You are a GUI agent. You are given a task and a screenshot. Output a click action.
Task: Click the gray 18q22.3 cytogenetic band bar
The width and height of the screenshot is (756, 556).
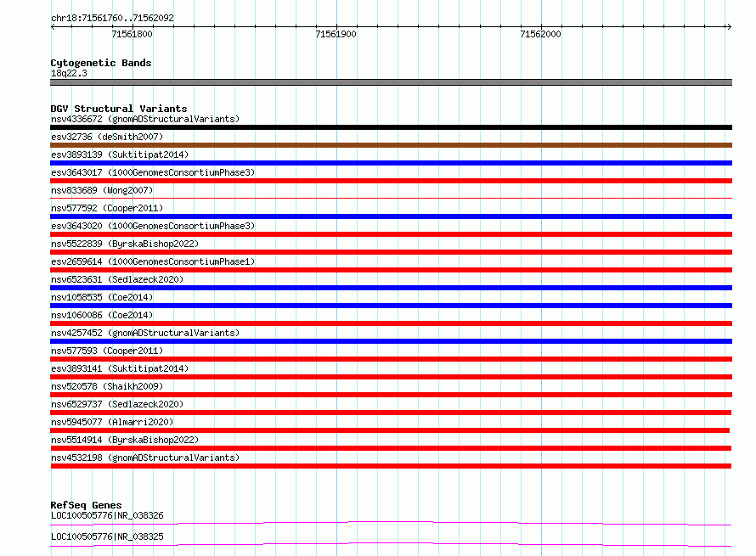click(x=391, y=82)
